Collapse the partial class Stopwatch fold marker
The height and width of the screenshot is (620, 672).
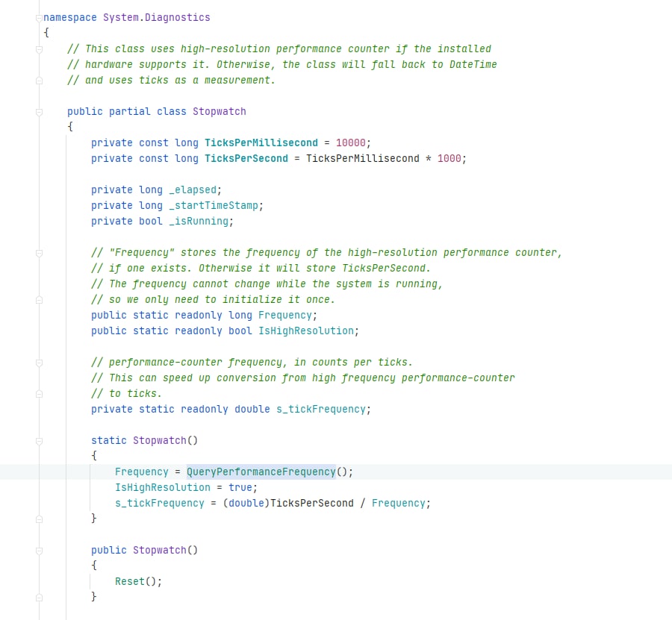39,112
